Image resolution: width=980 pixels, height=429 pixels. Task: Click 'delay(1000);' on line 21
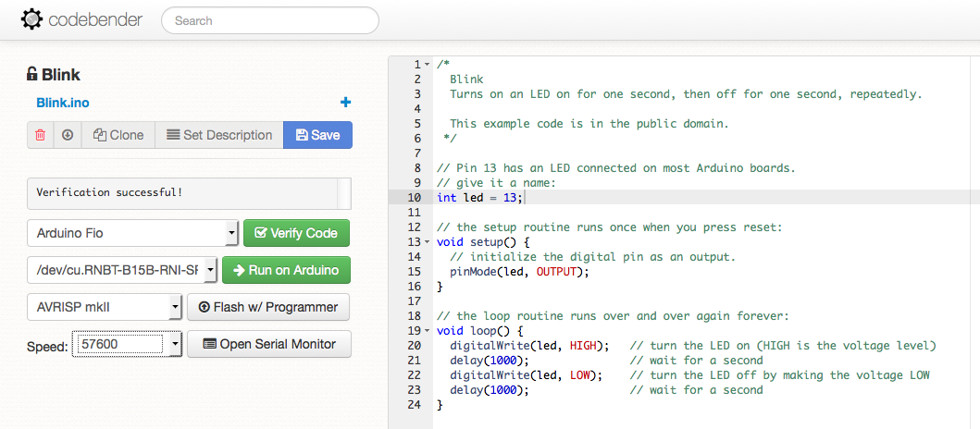(490, 361)
